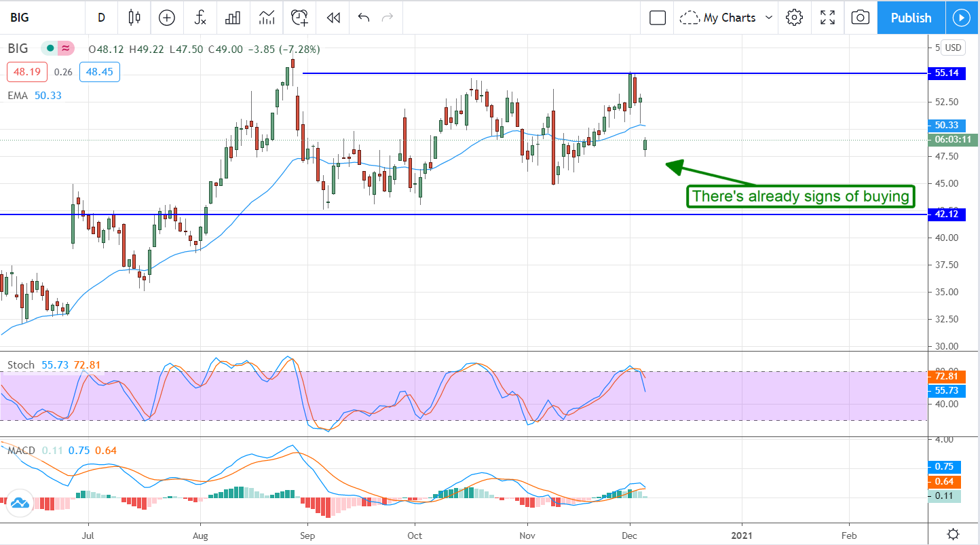Click the blue Publish button
980x545 pixels.
click(911, 18)
